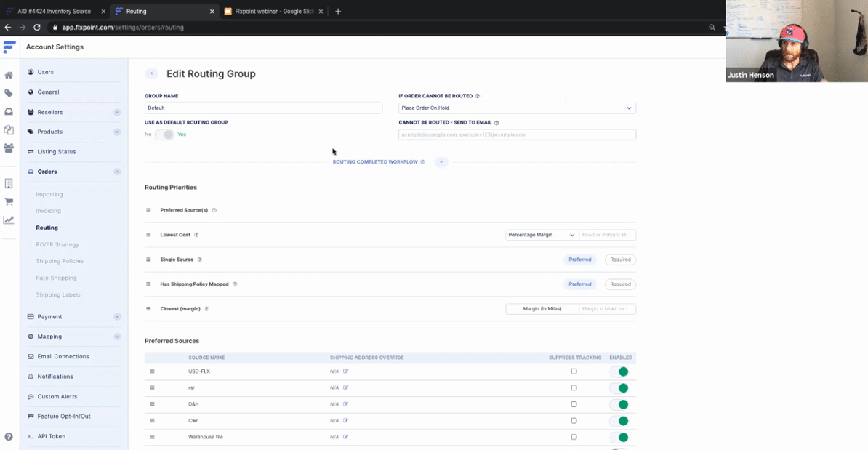The image size is (868, 450).
Task: Edit shipping address override for rsr
Action: click(345, 388)
